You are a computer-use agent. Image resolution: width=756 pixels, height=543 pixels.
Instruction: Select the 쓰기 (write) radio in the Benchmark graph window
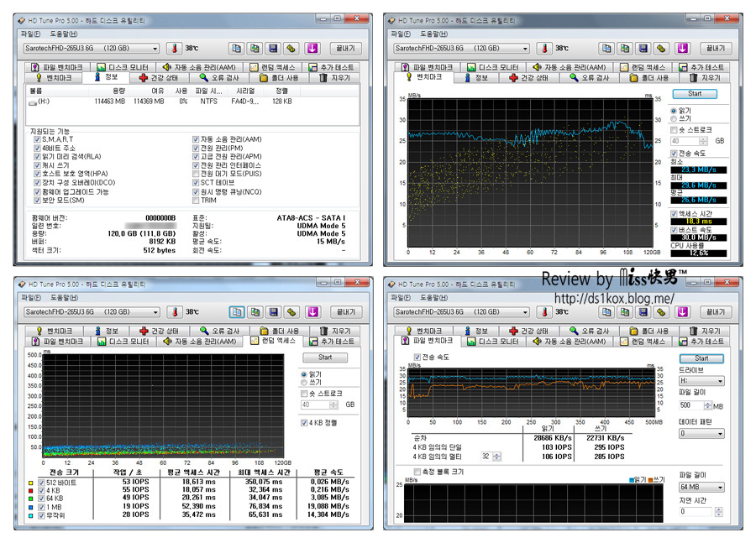point(674,118)
